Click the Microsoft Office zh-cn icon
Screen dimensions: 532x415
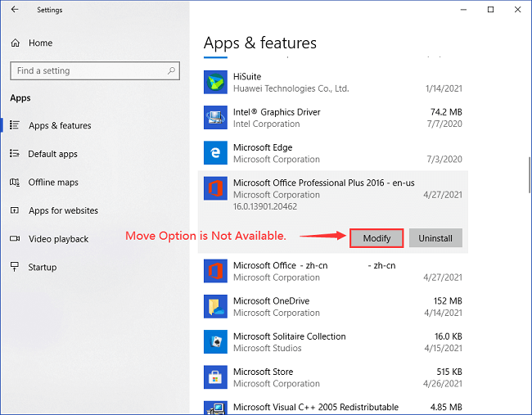point(215,271)
